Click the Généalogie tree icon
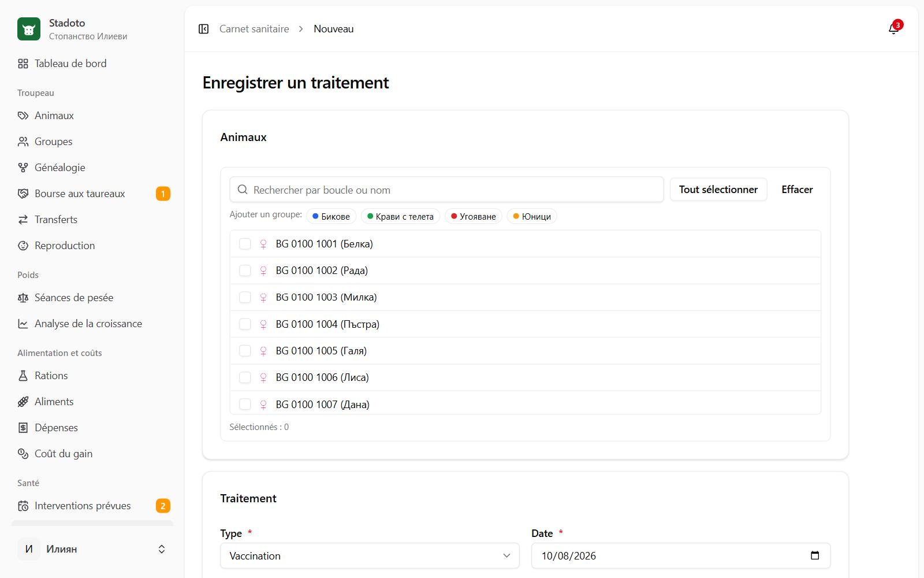This screenshot has width=924, height=578. (23, 168)
